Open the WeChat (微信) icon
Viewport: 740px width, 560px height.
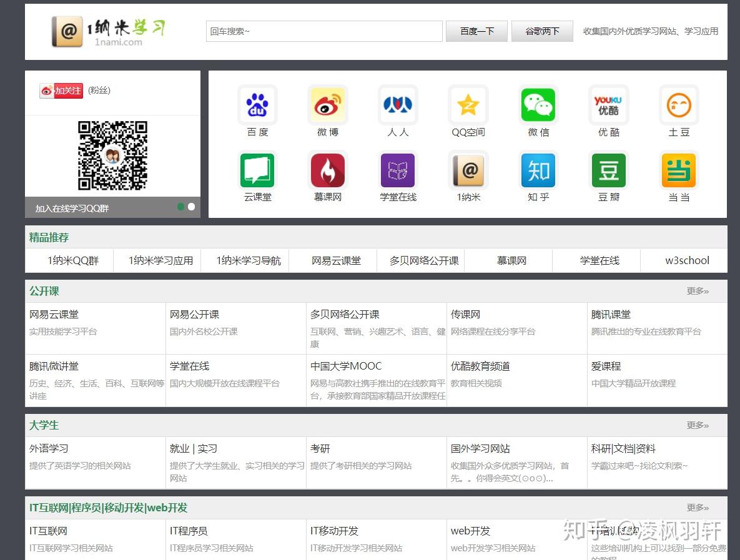[538, 105]
